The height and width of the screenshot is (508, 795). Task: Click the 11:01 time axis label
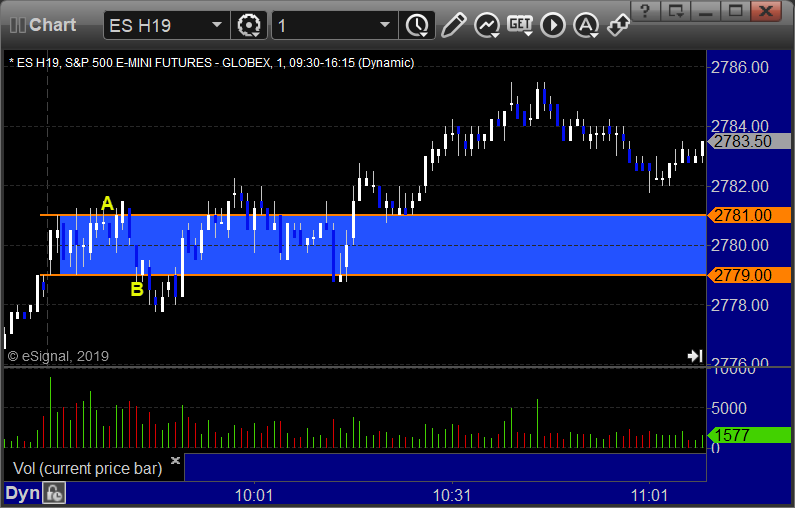(649, 495)
